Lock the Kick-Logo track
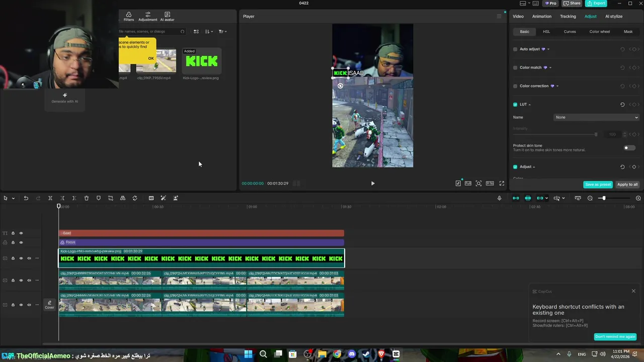The height and width of the screenshot is (362, 644). pos(13,258)
